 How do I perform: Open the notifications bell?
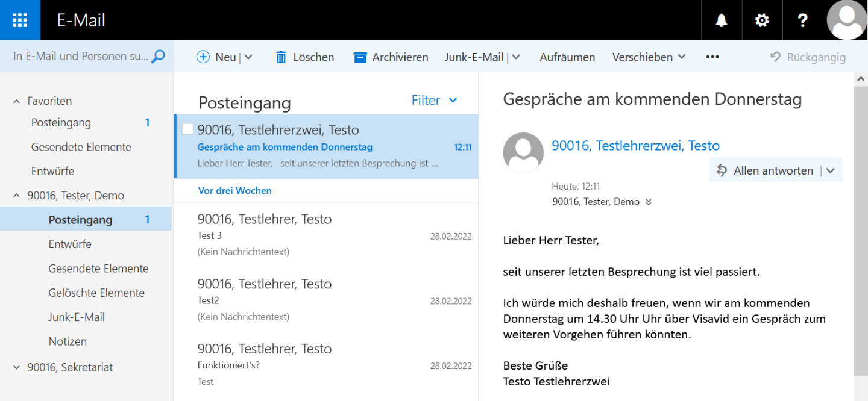[721, 20]
